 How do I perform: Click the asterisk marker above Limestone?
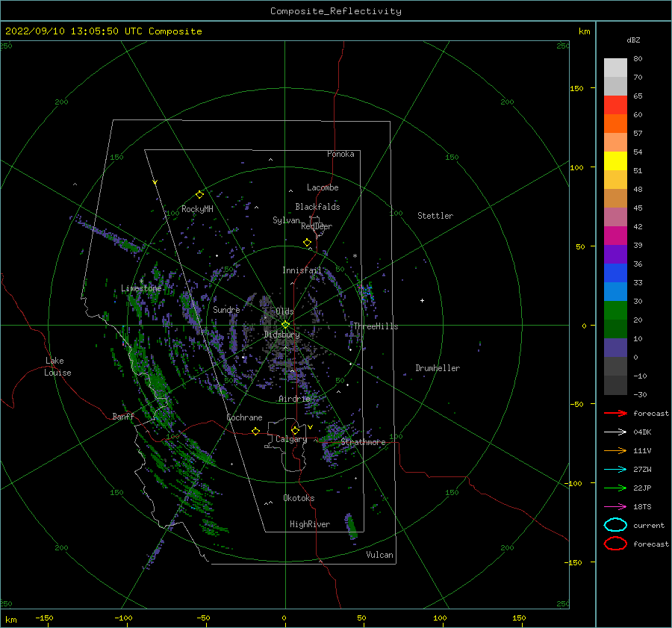[141, 282]
